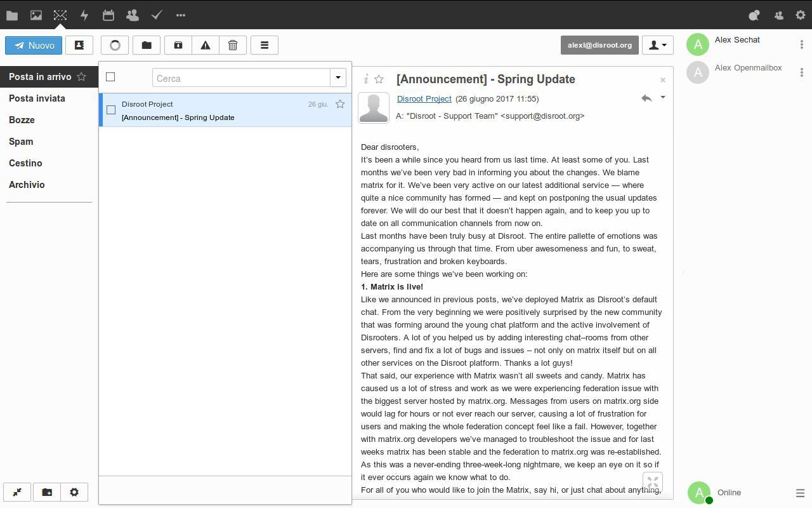Tick the Disroot Project message checkbox
This screenshot has width=812, height=508.
111,110
